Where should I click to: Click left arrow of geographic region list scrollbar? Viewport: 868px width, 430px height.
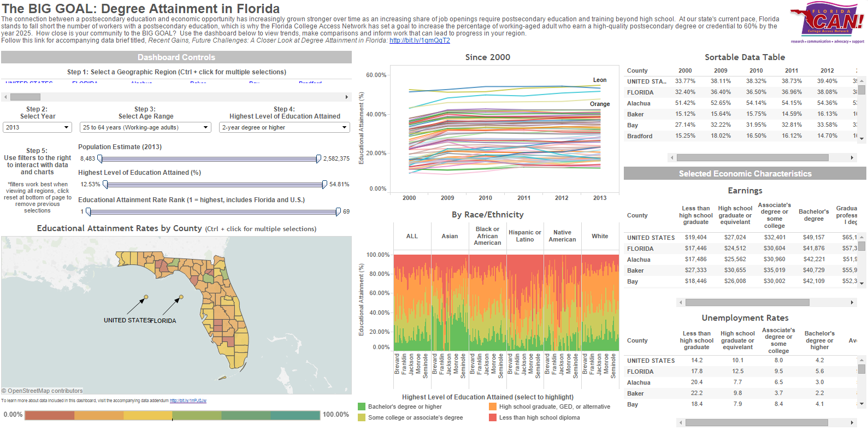(5, 97)
